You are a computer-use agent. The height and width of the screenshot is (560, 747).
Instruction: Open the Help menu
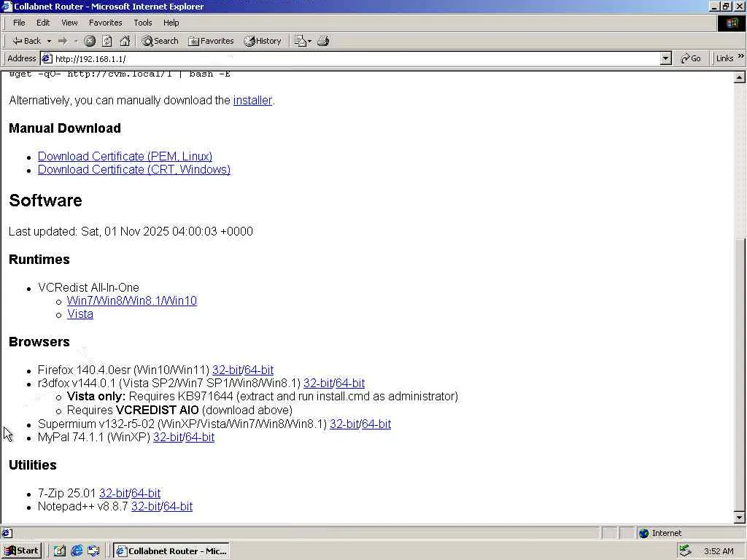click(171, 23)
